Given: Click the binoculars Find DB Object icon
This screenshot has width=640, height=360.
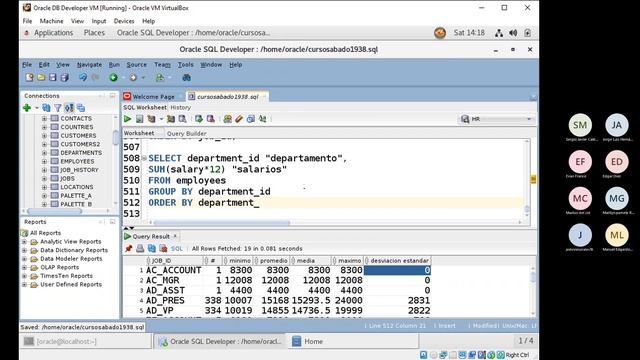Looking at the screenshot, I should (x=187, y=77).
